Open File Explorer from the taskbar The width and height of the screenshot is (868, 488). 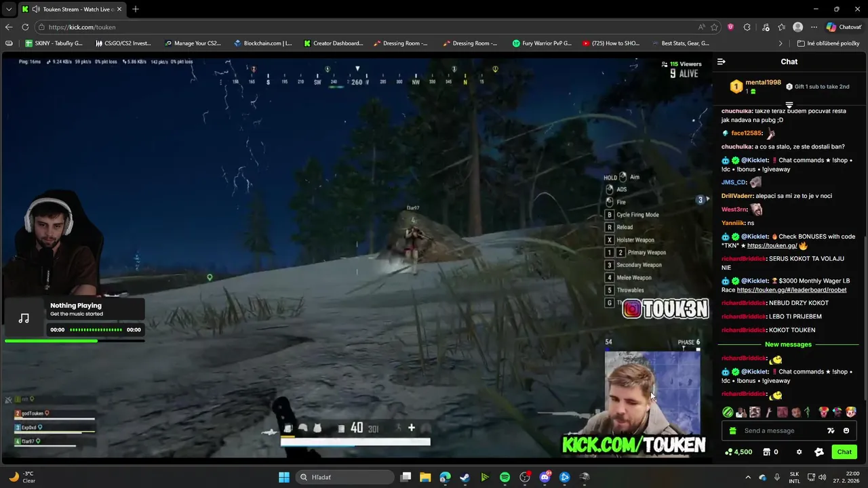(425, 477)
